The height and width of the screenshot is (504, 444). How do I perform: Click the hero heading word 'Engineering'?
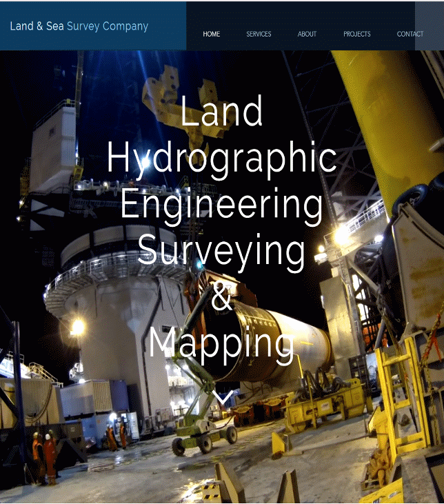(221, 206)
